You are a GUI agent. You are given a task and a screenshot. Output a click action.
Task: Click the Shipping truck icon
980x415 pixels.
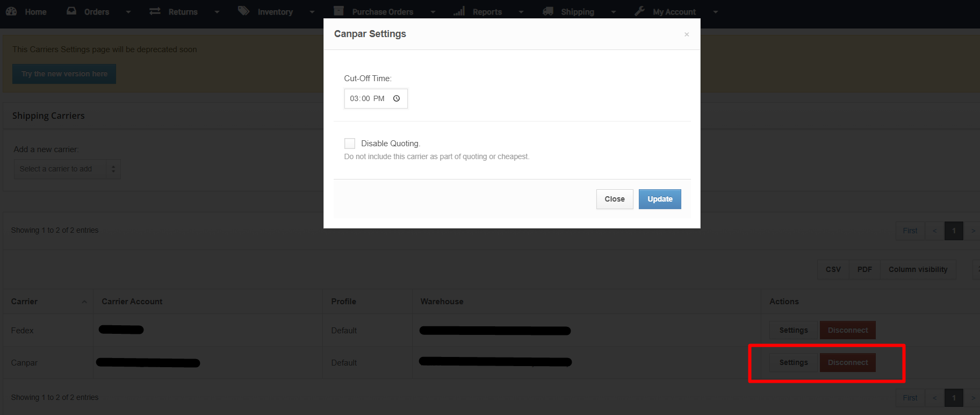[548, 11]
